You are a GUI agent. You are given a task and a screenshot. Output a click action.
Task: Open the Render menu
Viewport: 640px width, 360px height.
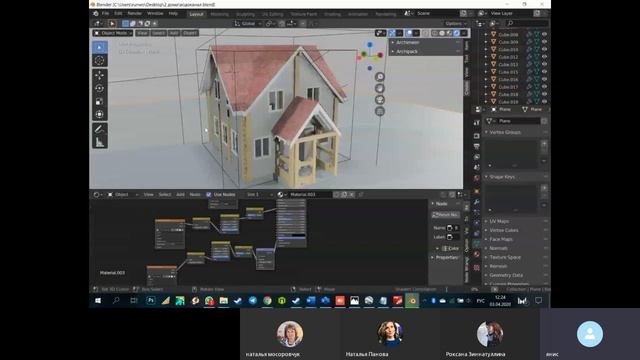[135, 13]
